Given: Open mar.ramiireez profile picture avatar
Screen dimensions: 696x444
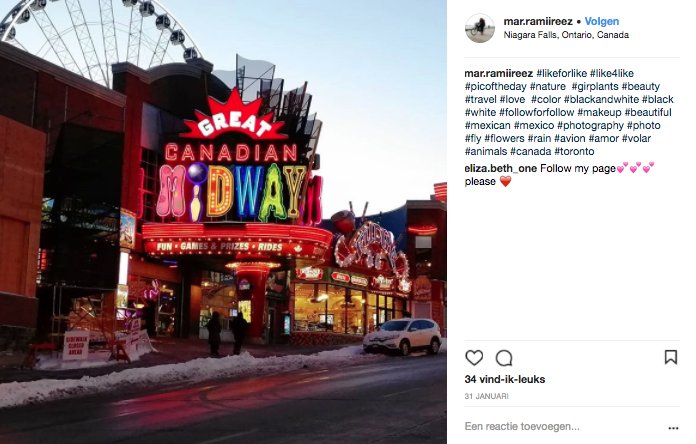Looking at the screenshot, I should (x=480, y=28).
